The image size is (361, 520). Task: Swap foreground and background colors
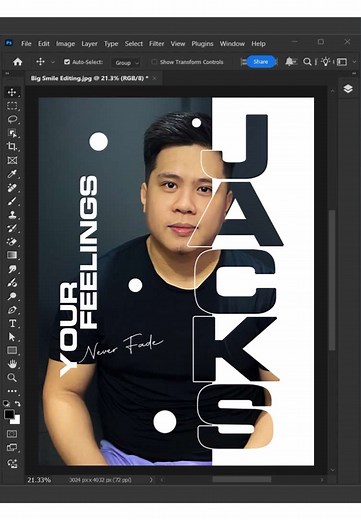click(x=18, y=403)
